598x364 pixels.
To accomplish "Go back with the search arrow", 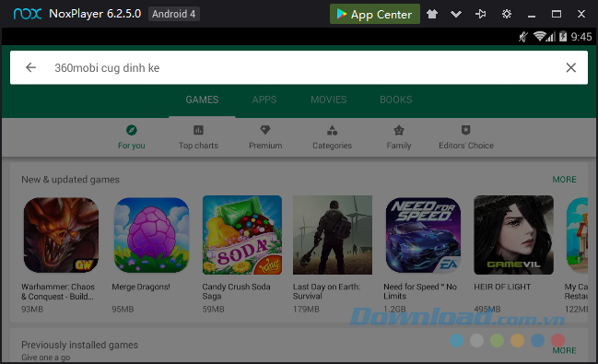I will click(x=31, y=67).
